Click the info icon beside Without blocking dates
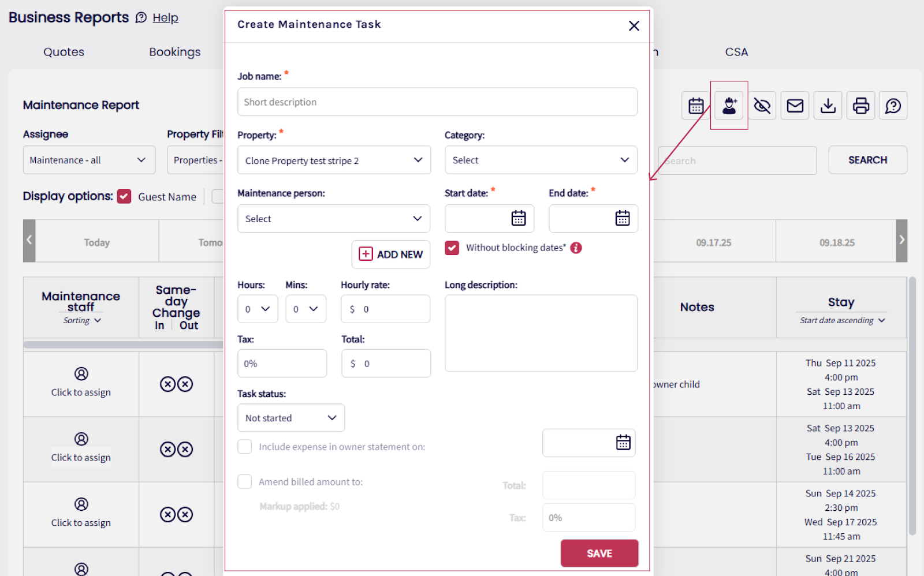The image size is (924, 576). coord(576,248)
